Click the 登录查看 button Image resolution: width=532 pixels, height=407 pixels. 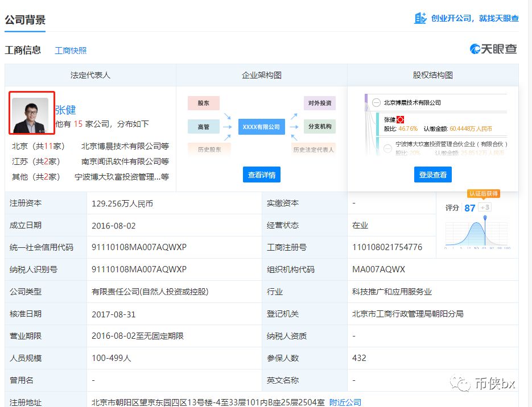tap(432, 175)
